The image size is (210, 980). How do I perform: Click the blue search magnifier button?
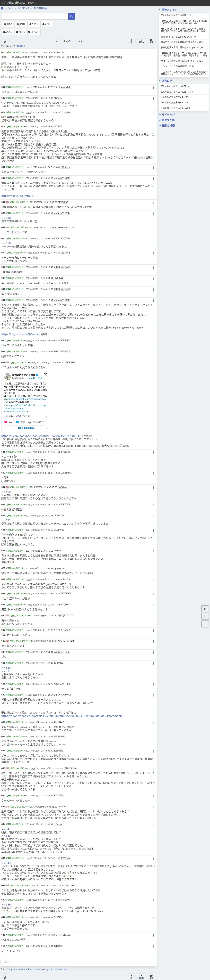coord(72,16)
